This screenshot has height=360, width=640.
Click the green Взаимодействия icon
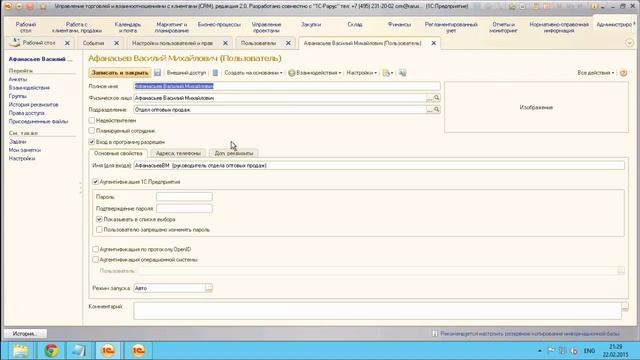coord(291,73)
